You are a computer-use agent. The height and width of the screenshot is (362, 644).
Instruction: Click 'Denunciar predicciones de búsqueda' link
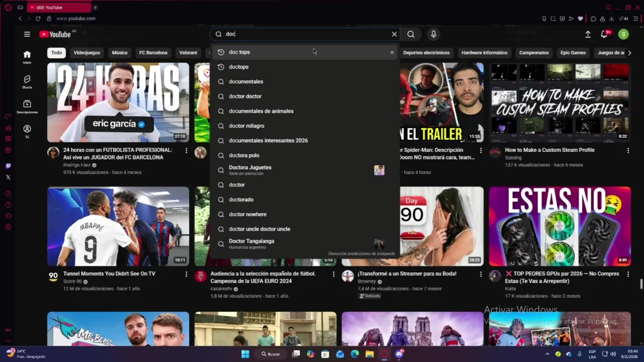point(361,254)
